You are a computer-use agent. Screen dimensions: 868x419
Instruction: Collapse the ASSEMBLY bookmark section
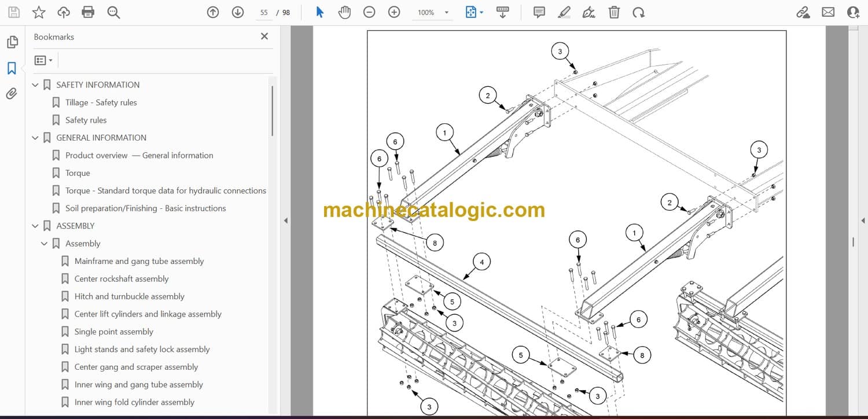click(35, 226)
